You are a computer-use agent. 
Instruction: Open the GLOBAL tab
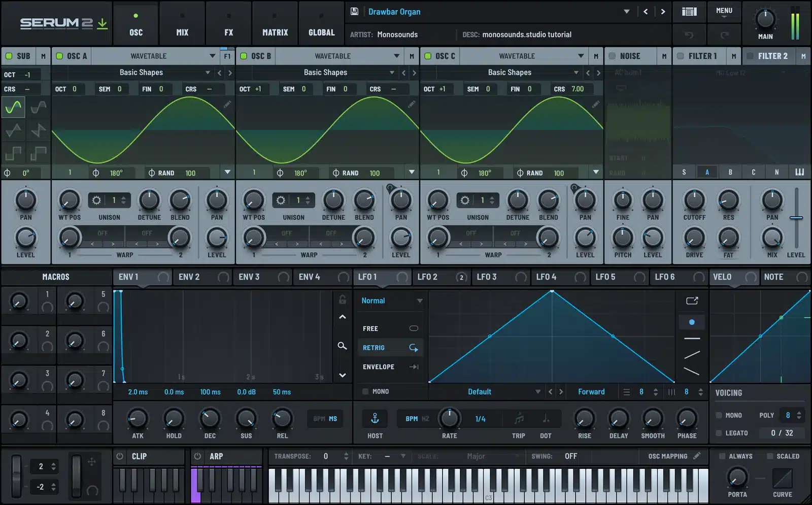322,23
